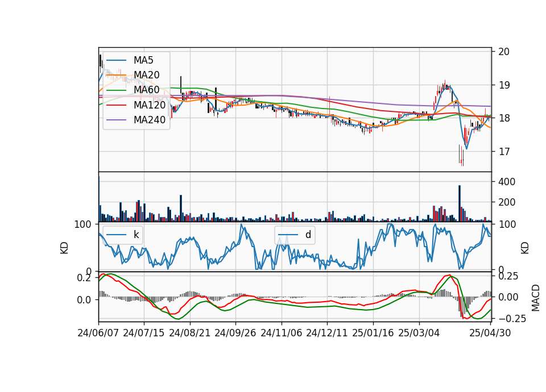Click the MACD left axis value 0.0
This screenshot has width=546, height=392.
pos(84,300)
